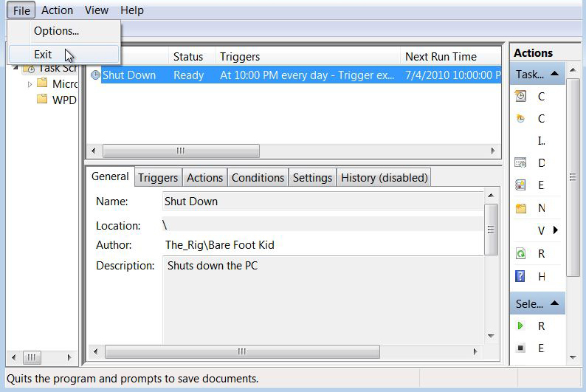
Task: Click the green Refresh icon (R)
Action: tap(520, 254)
